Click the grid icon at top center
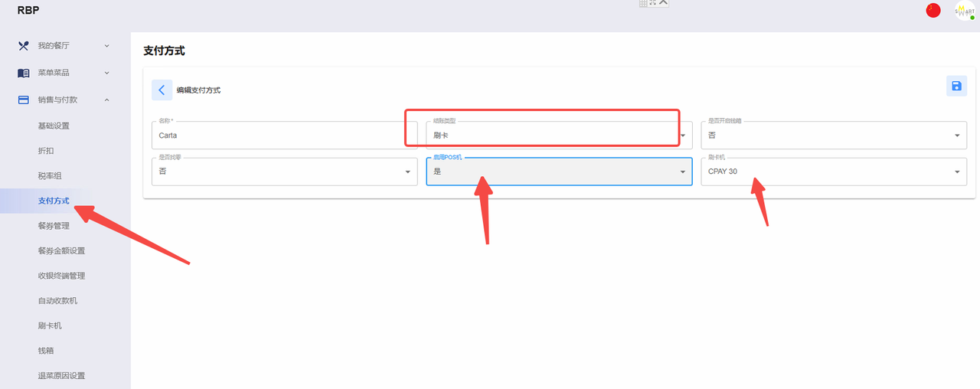The image size is (980, 389). tap(644, 3)
